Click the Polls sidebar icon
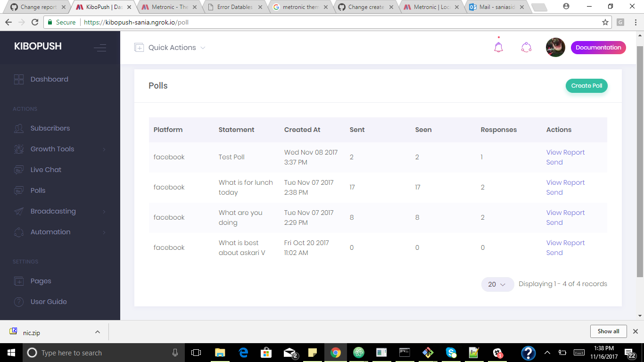This screenshot has width=644, height=362. [x=18, y=190]
